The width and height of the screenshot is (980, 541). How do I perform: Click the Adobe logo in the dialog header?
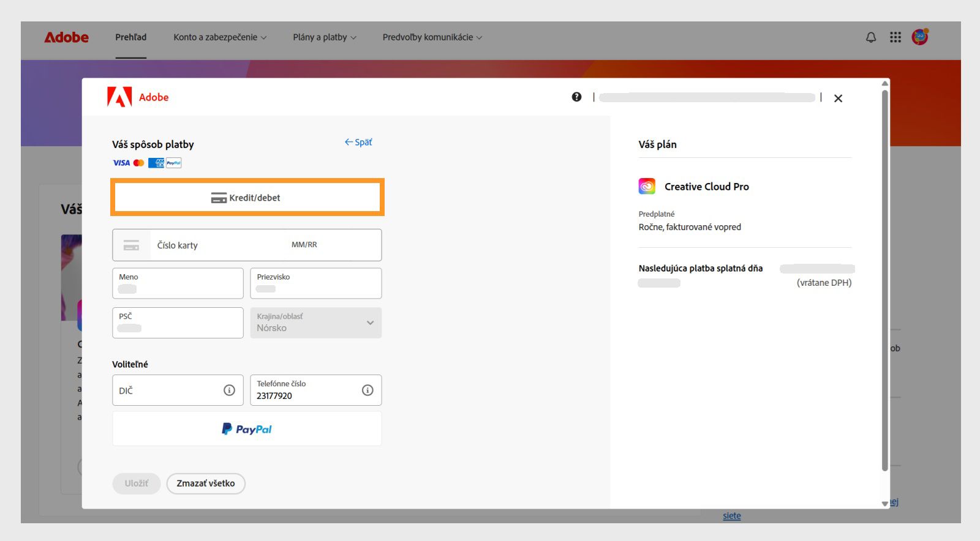point(138,97)
